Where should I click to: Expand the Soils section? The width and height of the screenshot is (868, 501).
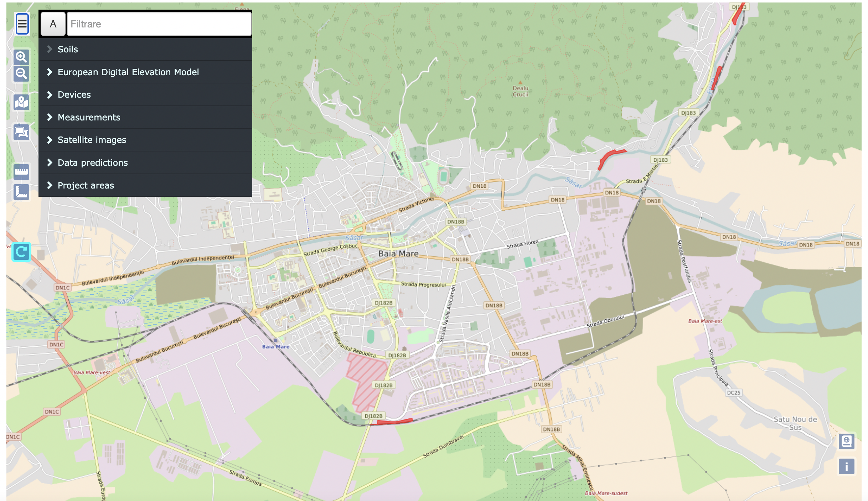point(68,49)
